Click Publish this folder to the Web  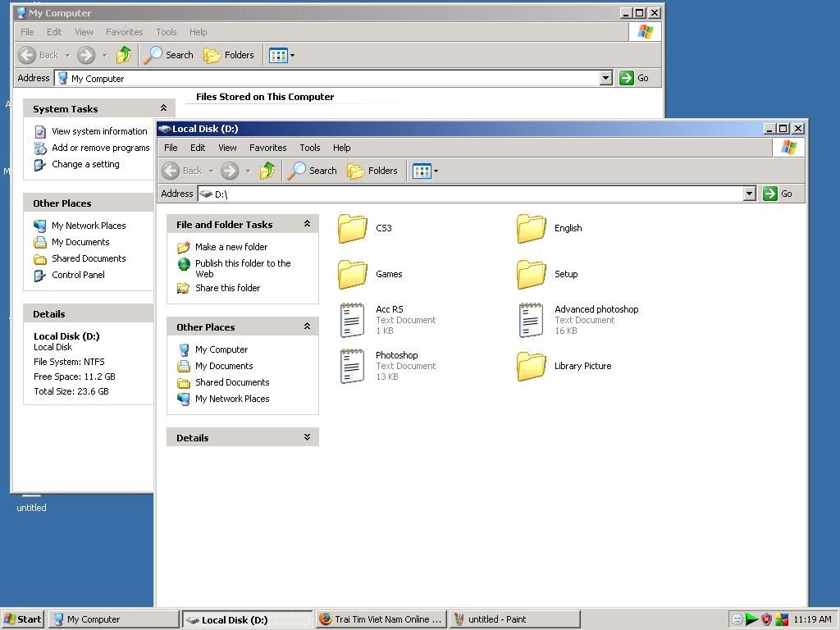tap(234, 268)
